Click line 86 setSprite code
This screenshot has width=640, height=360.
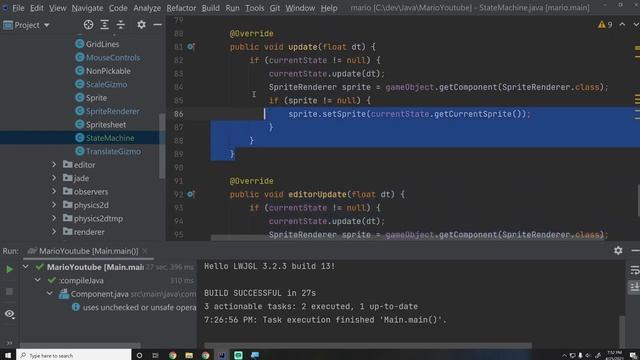pos(409,114)
